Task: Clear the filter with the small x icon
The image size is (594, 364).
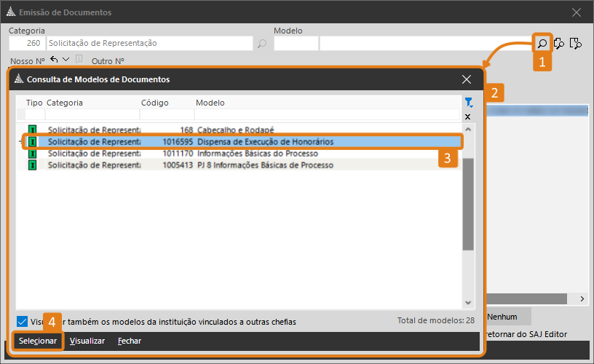Action: [x=468, y=116]
